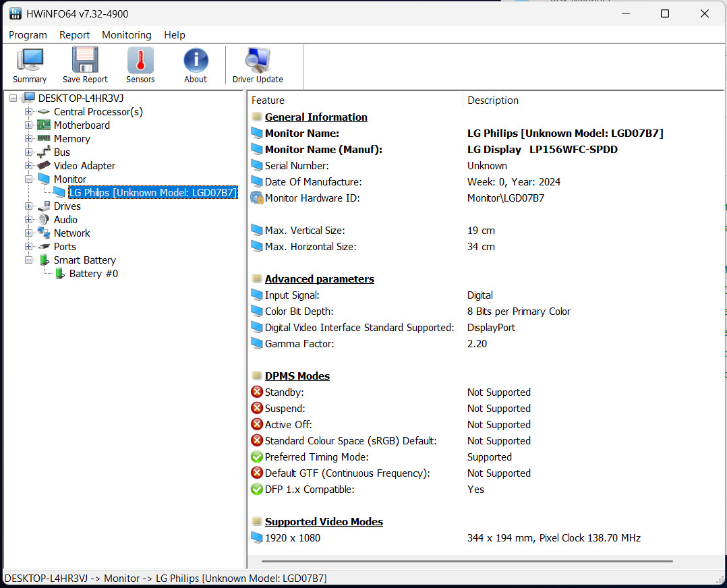Expand the Motherboard branch
727x588 pixels.
pyautogui.click(x=29, y=125)
